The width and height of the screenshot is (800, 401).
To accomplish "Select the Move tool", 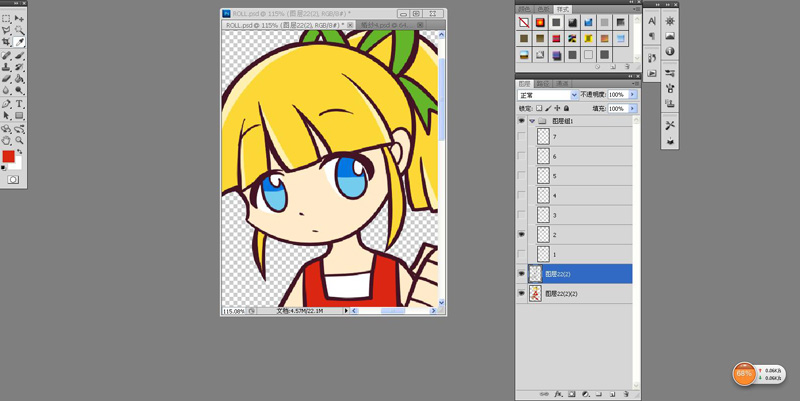I will [x=19, y=19].
